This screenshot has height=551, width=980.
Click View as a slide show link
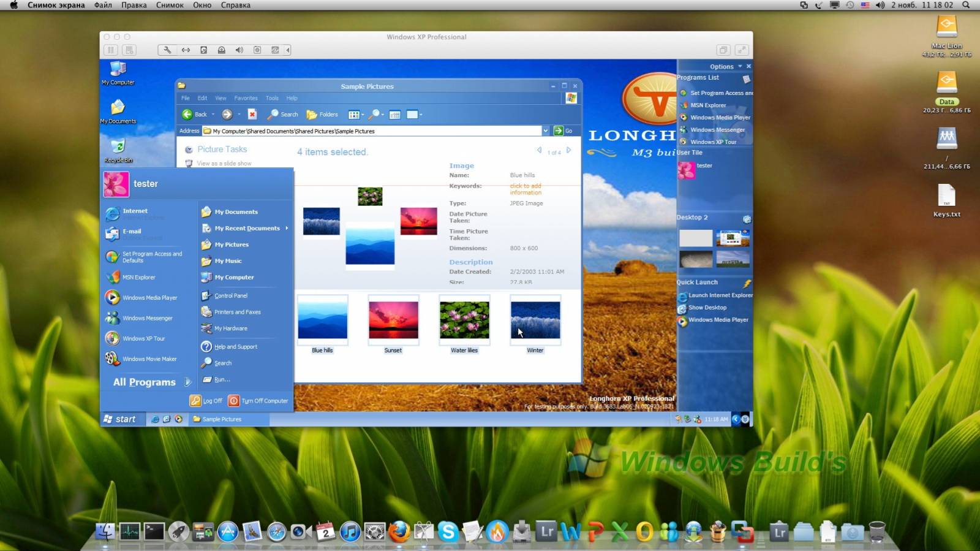pos(224,164)
